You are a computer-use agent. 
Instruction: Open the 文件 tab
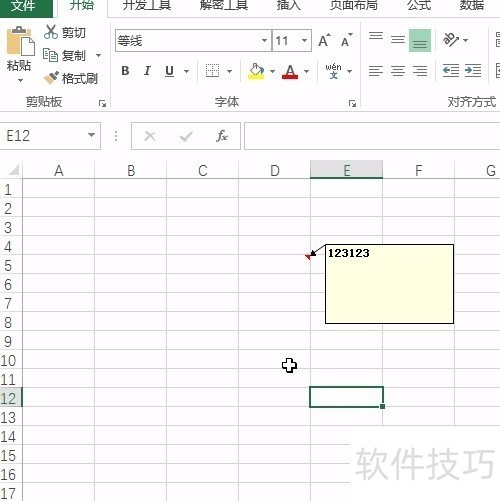(x=23, y=5)
